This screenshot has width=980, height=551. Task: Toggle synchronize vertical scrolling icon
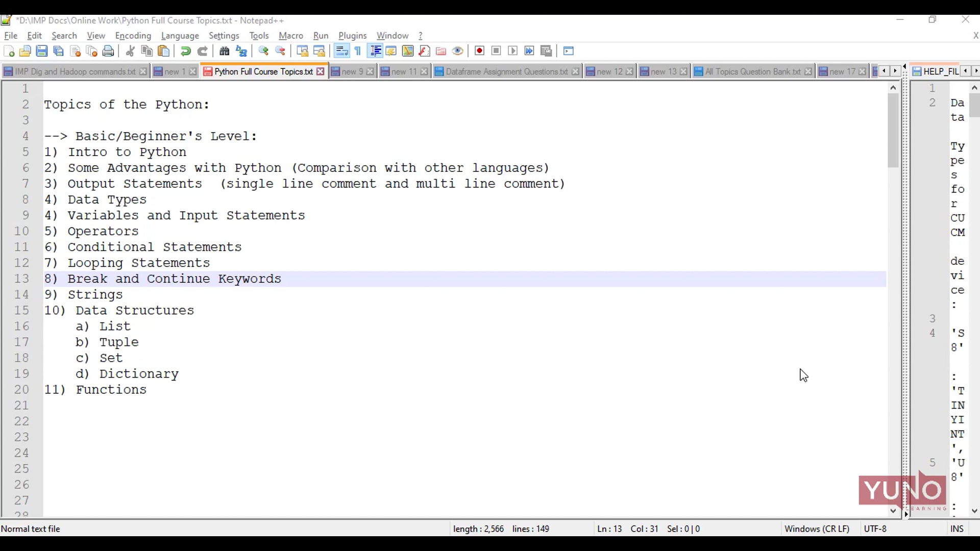(302, 51)
